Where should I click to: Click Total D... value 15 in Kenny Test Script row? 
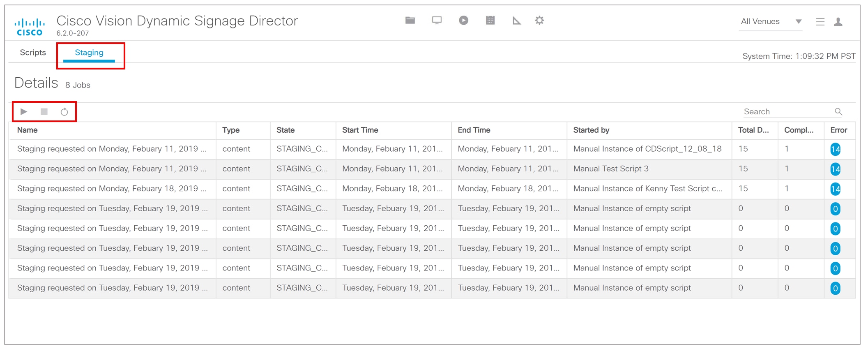[x=743, y=188]
